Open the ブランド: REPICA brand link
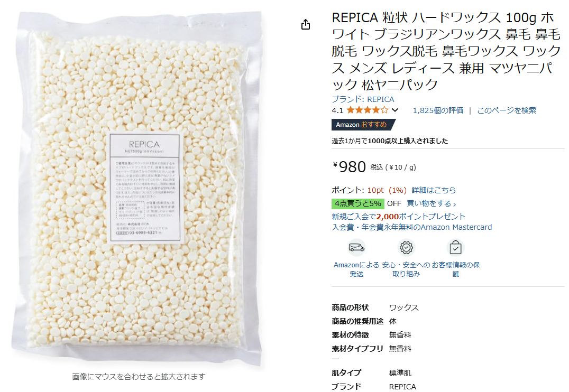The width and height of the screenshot is (569, 392). click(x=363, y=99)
